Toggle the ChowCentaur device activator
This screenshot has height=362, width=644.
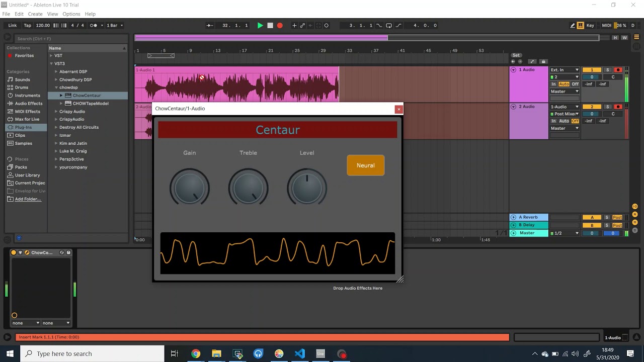pos(14,252)
